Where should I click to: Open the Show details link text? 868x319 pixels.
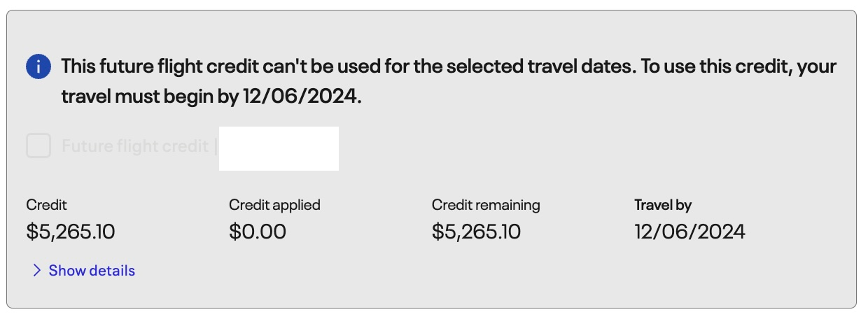coord(91,271)
